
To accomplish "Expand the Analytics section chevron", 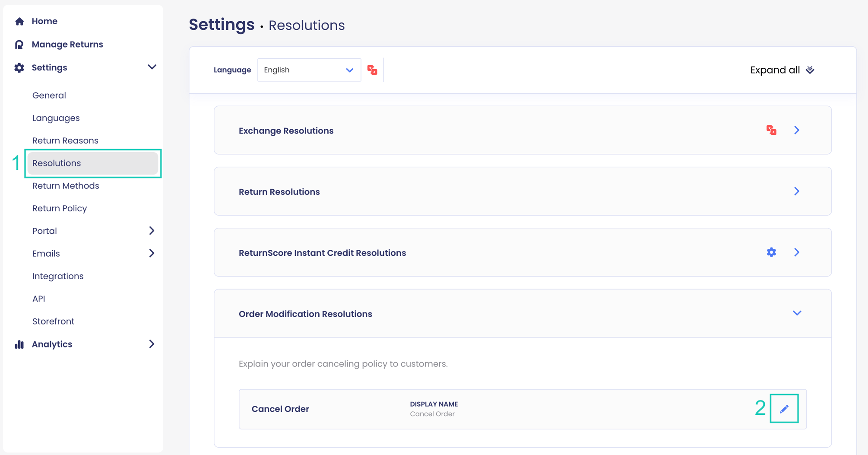I will click(152, 344).
